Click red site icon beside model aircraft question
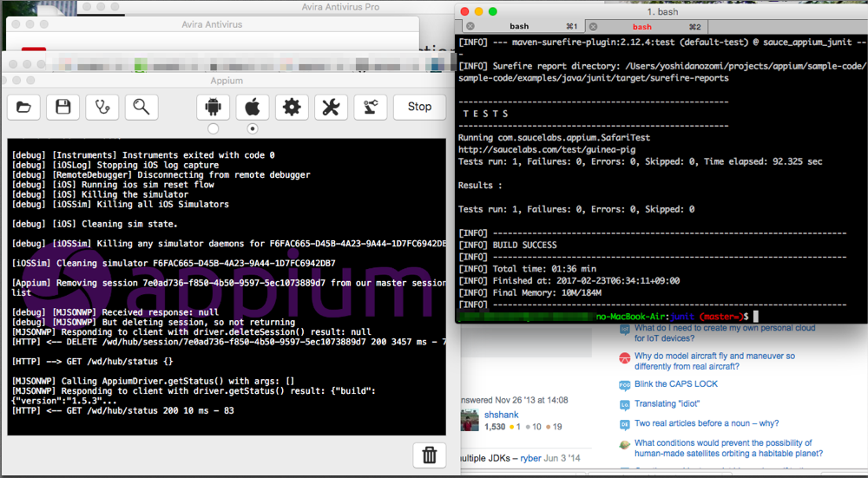 coord(624,358)
